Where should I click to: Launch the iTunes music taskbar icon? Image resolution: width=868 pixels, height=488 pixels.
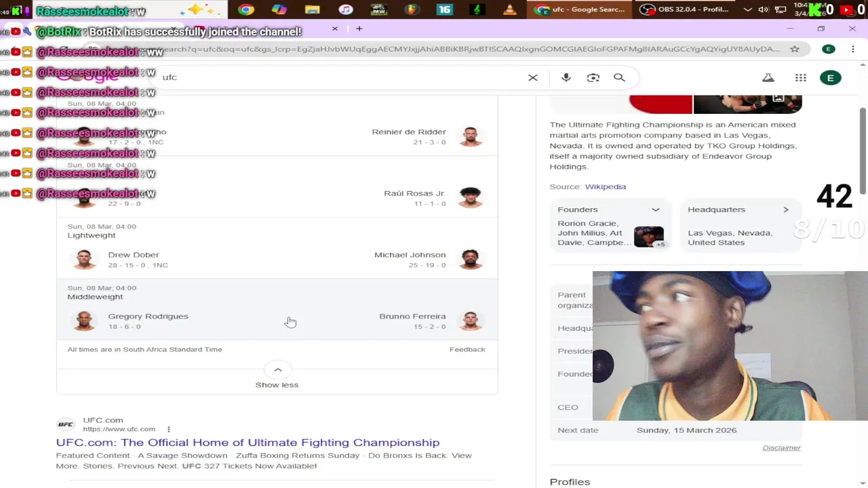coord(345,9)
